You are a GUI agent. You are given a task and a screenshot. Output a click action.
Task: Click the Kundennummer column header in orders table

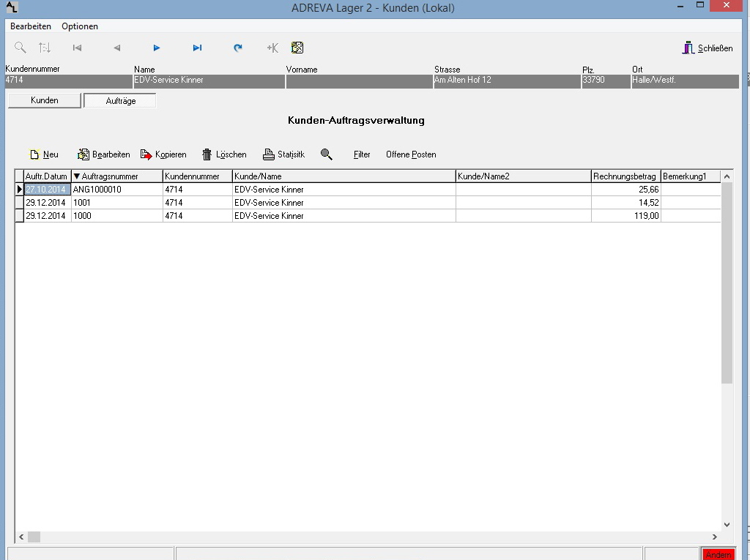pyautogui.click(x=198, y=176)
